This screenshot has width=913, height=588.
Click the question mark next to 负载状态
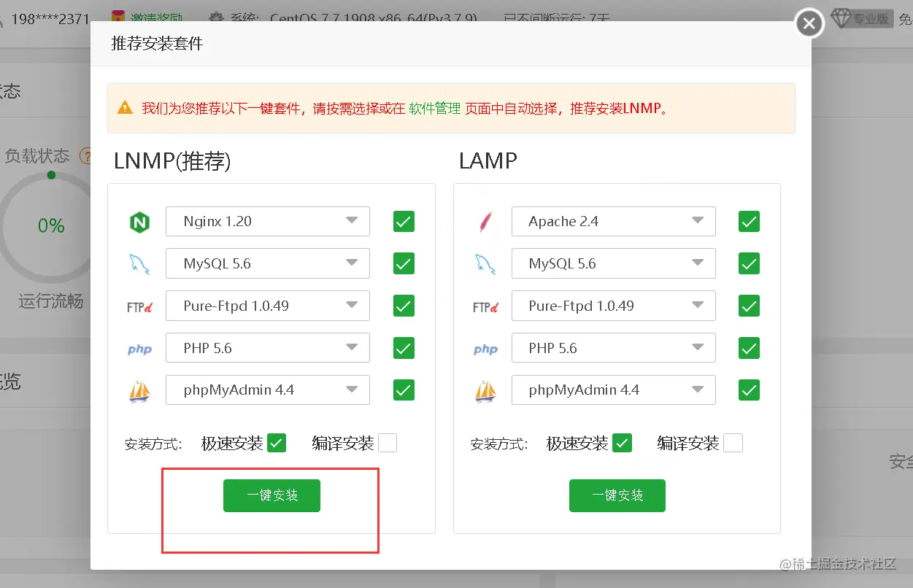(86, 156)
